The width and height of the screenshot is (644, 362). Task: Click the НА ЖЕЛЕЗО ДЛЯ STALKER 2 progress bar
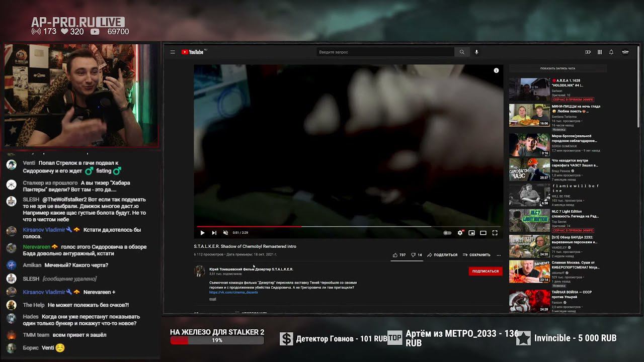[217, 340]
